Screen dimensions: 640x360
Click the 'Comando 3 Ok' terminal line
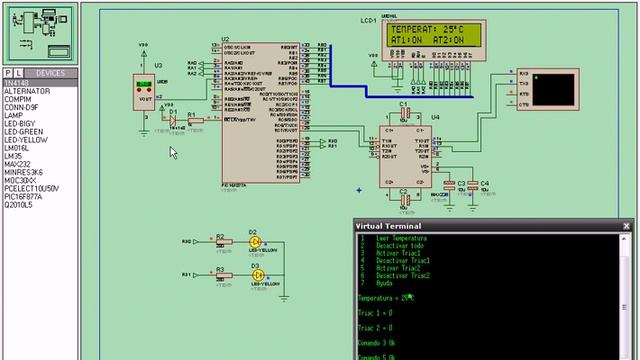click(376, 343)
